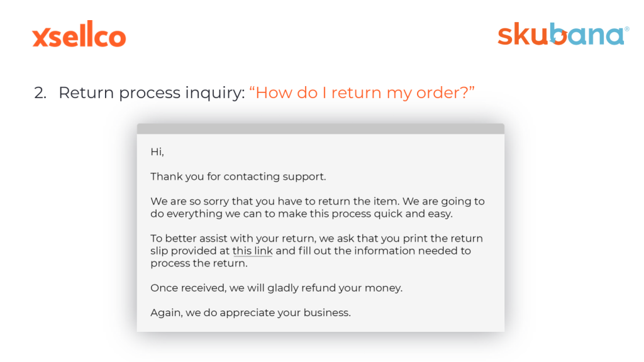Click the "We are so sorry" paragraph
Screen dimensions: 644x362
[318, 207]
